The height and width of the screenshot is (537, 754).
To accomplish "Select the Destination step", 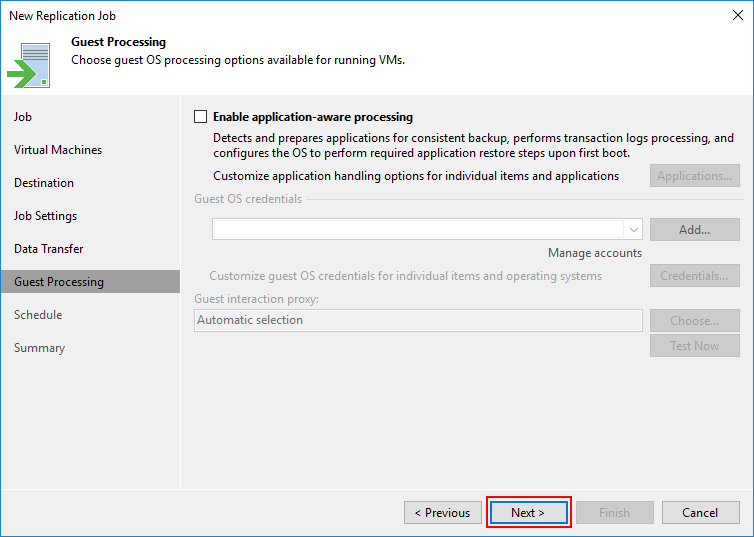I will pyautogui.click(x=44, y=183).
